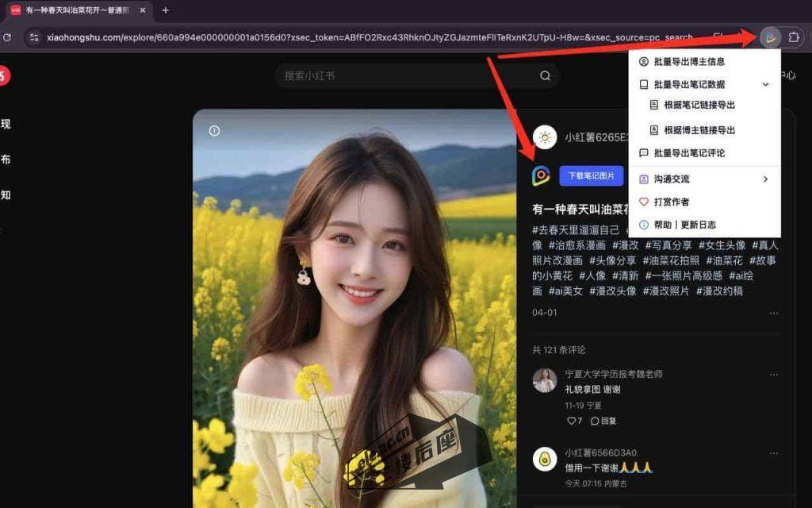Click the three-dot options next to the 04-01 date
The width and height of the screenshot is (812, 508).
tap(774, 313)
